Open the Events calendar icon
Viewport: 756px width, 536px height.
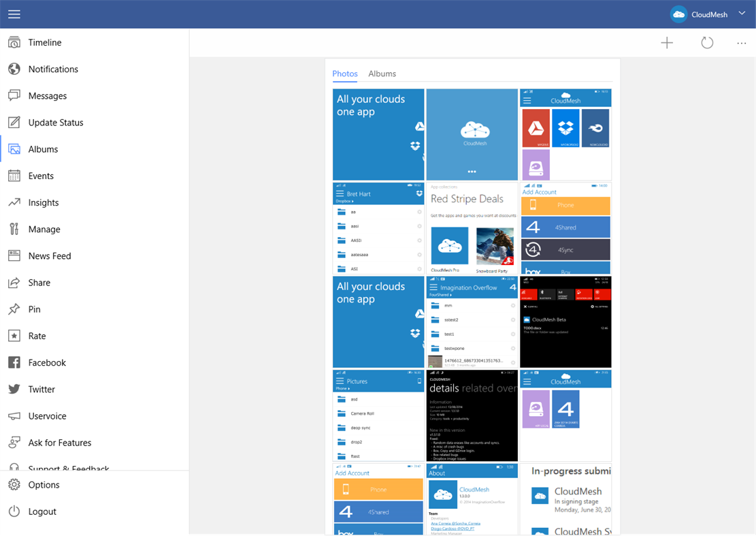click(x=15, y=175)
